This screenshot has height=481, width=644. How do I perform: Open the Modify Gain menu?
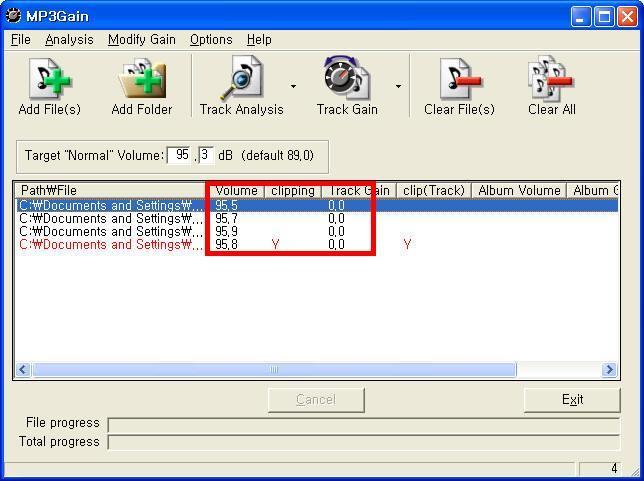[x=142, y=40]
